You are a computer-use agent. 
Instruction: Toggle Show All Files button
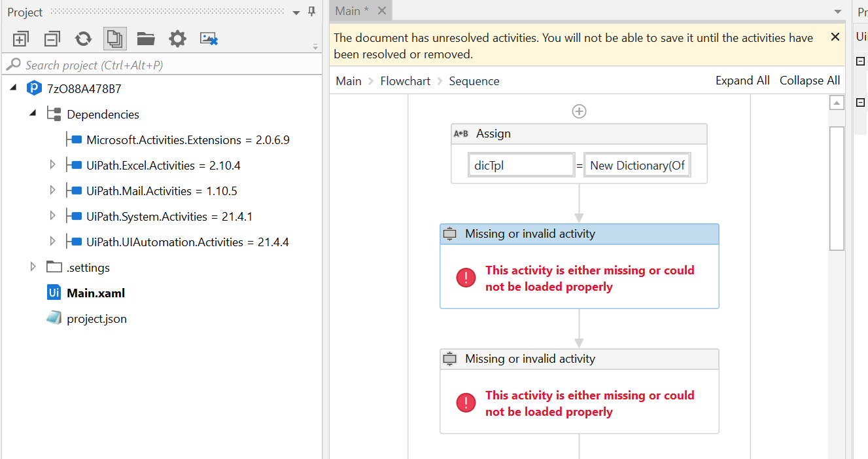pos(115,39)
